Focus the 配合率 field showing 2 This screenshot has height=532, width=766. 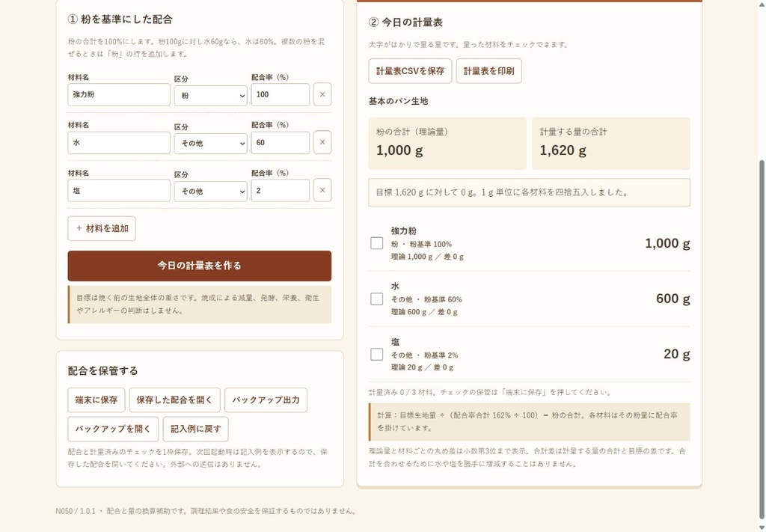[x=281, y=191]
